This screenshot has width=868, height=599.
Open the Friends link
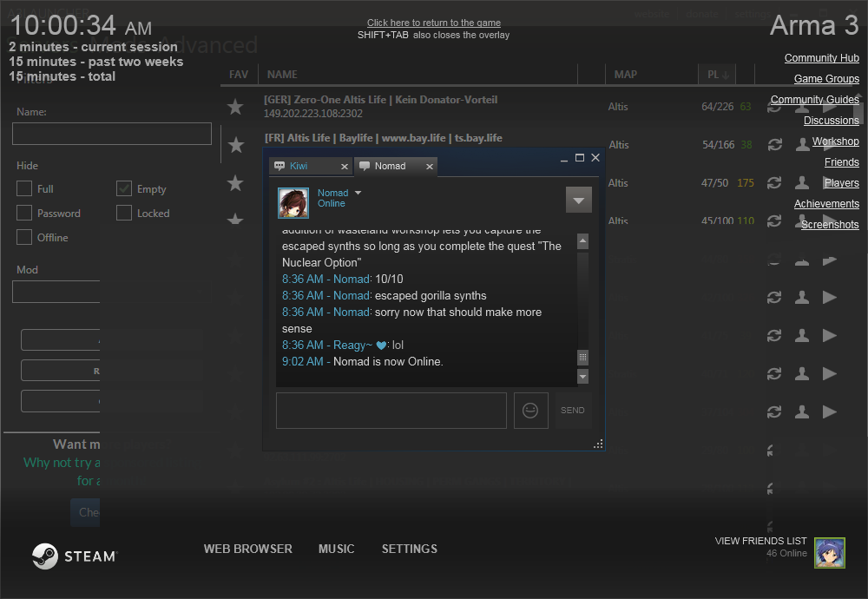point(841,162)
